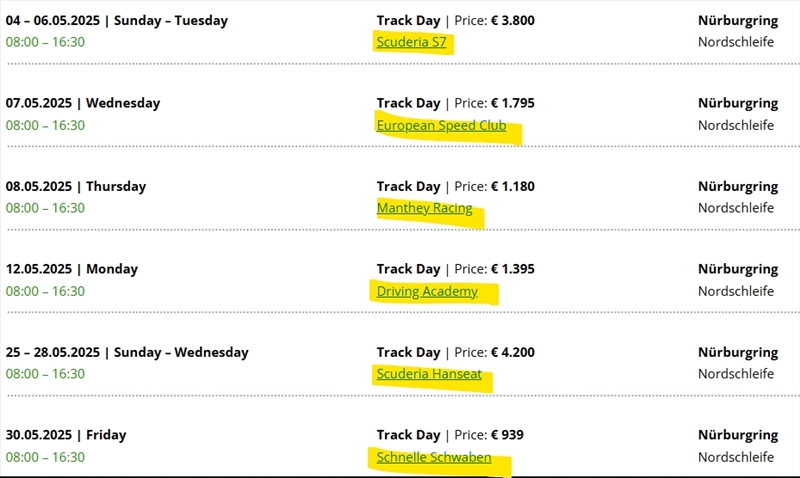Select the 25 – 28.05.2025 date heading
800x478 pixels.
(127, 352)
